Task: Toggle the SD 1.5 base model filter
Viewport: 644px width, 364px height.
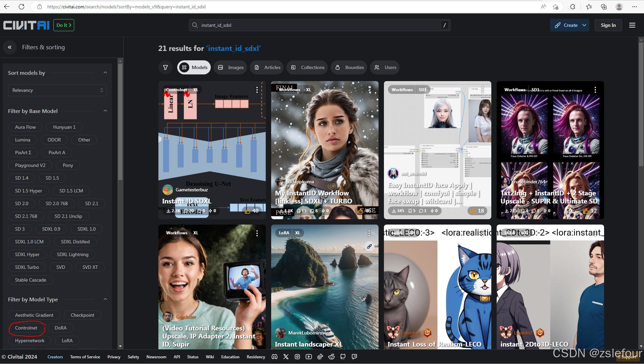Action: coord(52,178)
